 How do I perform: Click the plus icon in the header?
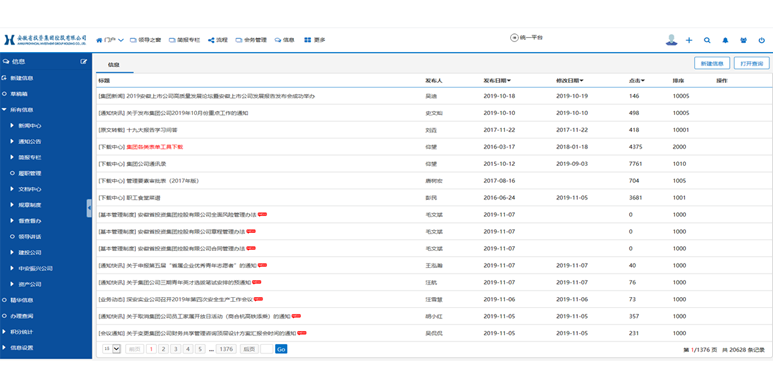[689, 40]
